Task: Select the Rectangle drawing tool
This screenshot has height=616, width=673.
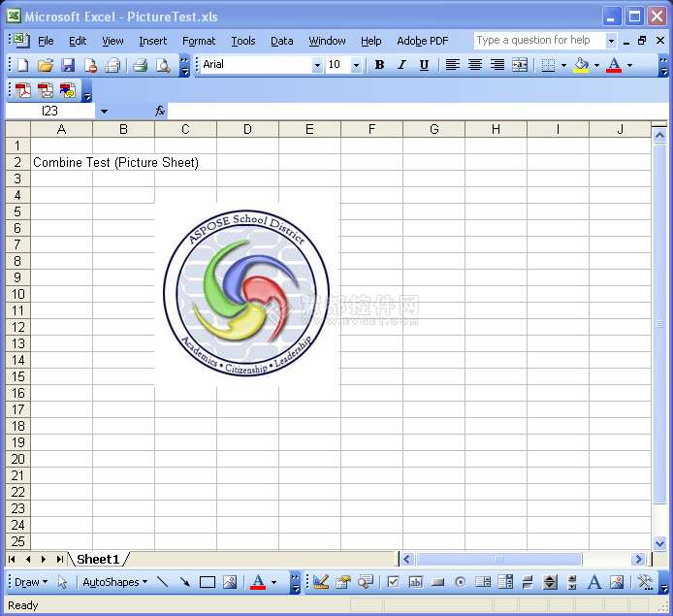Action: coord(207,582)
